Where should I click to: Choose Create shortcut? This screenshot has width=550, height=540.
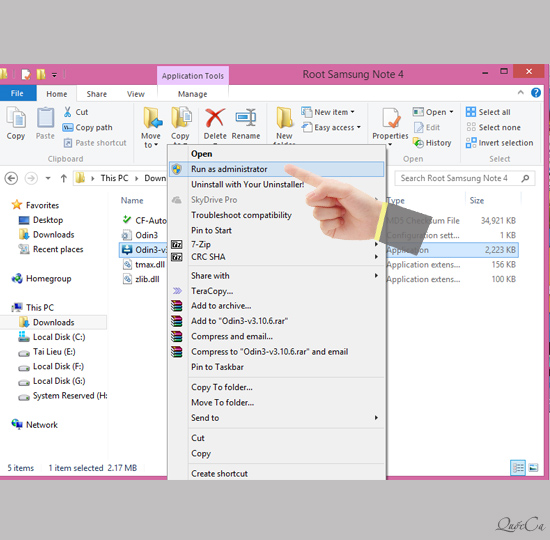point(276,473)
